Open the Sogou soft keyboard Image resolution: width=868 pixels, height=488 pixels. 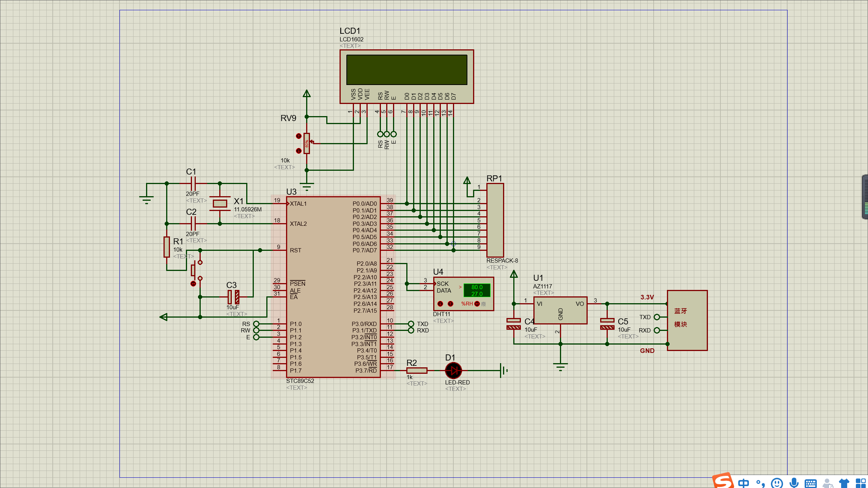pyautogui.click(x=810, y=483)
